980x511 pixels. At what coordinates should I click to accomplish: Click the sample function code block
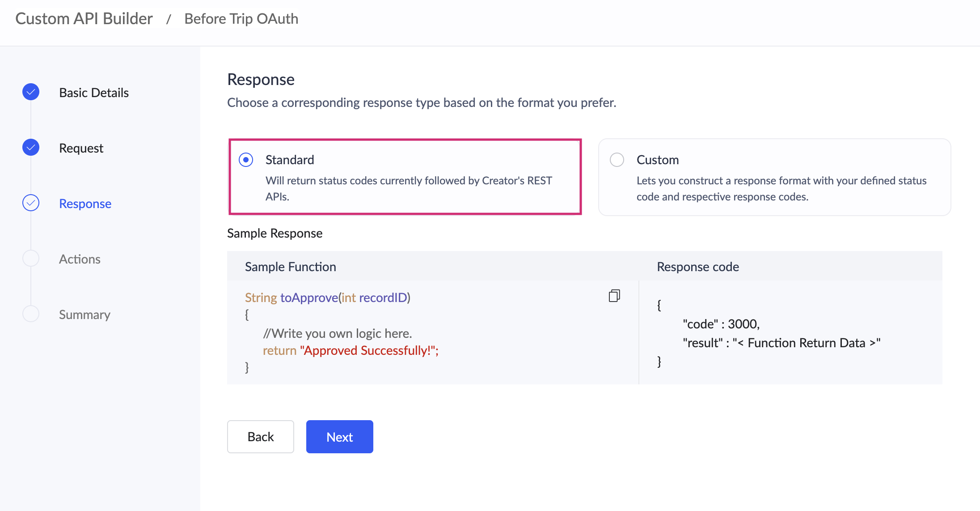tap(402, 332)
